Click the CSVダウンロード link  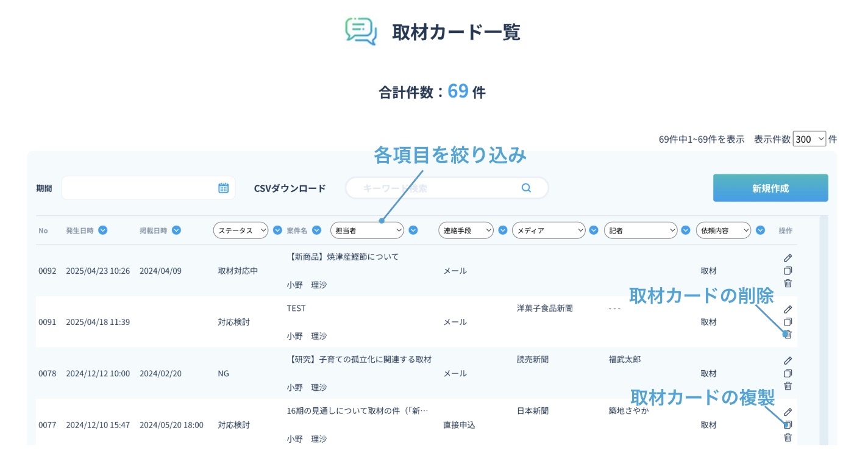(x=290, y=188)
